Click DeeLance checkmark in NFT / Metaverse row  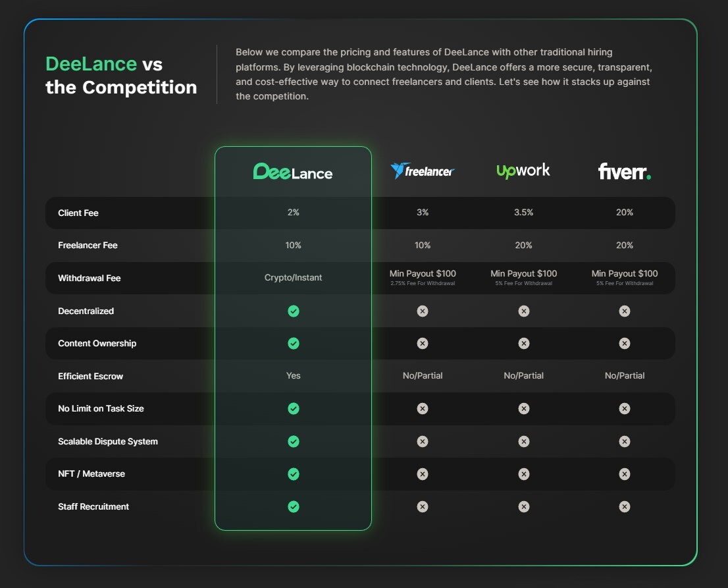click(x=294, y=474)
